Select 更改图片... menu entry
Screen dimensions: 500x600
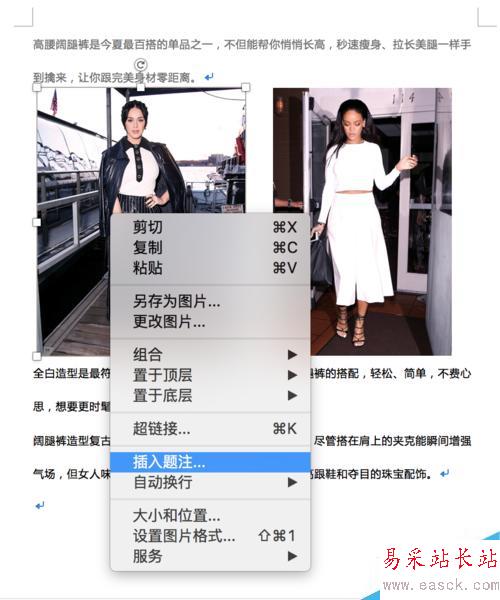[x=210, y=322]
